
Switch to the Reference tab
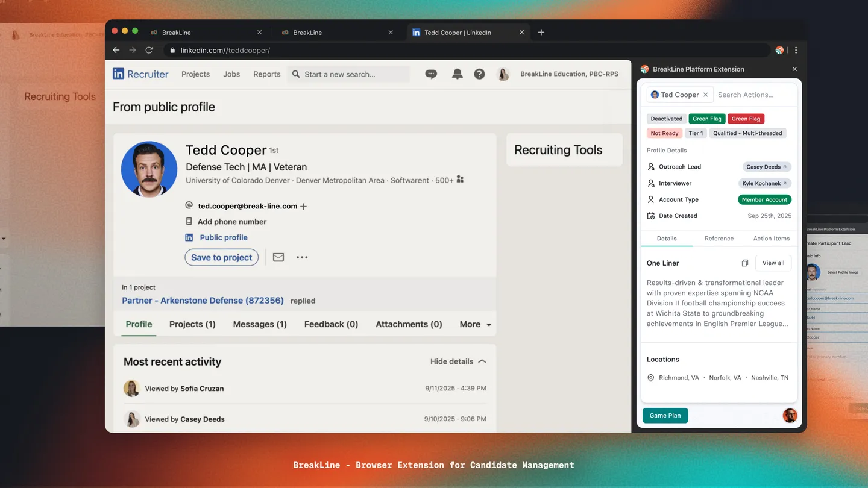click(x=719, y=239)
